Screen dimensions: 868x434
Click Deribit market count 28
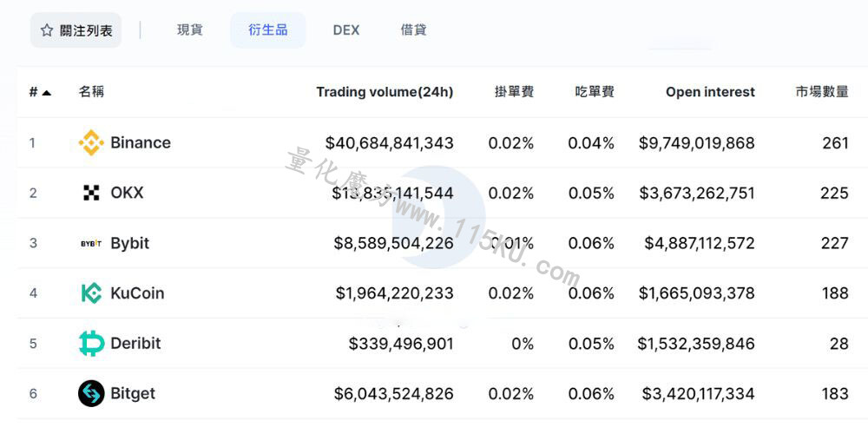pos(839,344)
